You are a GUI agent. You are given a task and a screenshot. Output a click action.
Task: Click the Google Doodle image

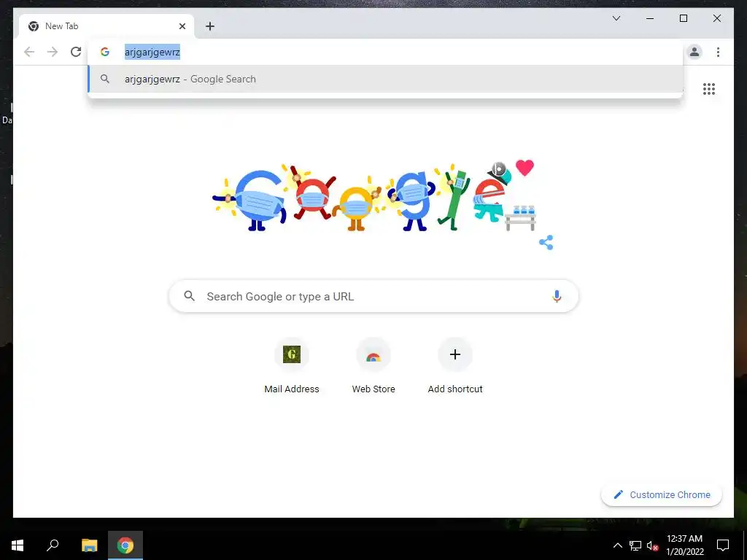tap(374, 197)
